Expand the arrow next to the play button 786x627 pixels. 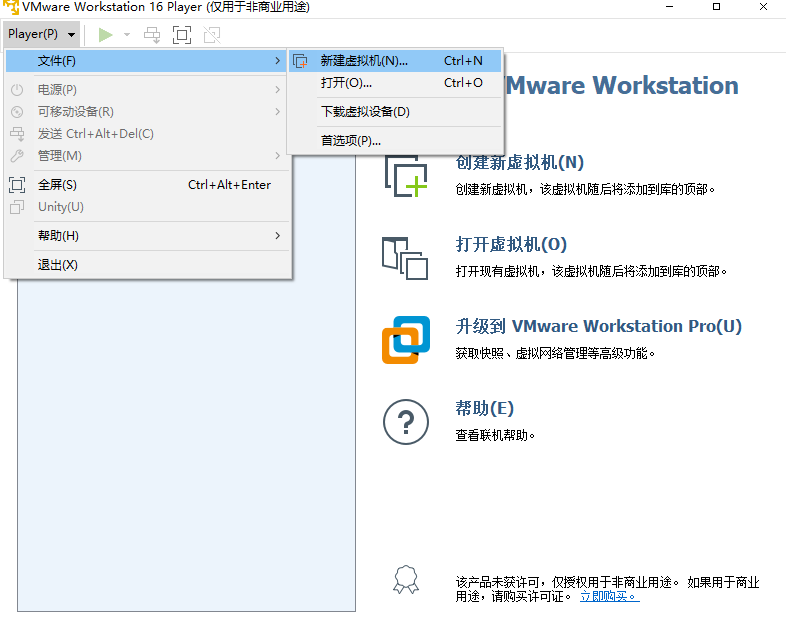click(x=127, y=35)
